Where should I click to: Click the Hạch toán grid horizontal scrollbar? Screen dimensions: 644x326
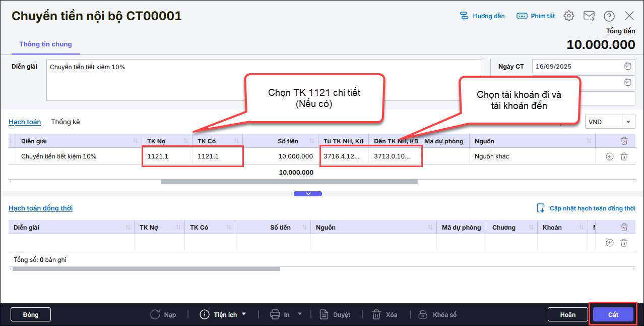[289, 181]
